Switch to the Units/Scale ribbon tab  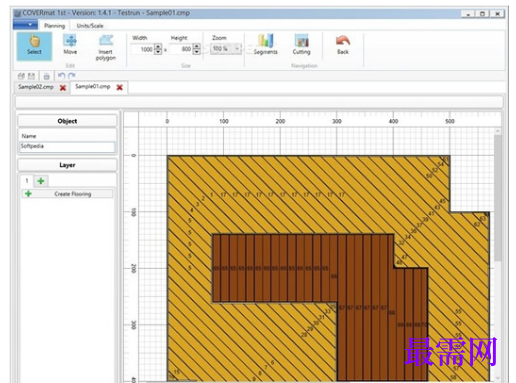(90, 26)
